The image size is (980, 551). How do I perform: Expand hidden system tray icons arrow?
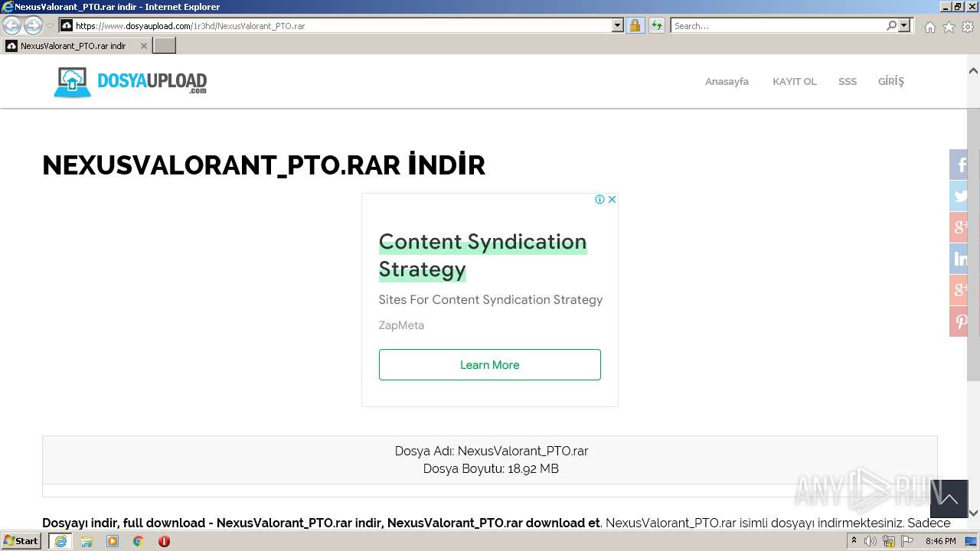coord(854,540)
